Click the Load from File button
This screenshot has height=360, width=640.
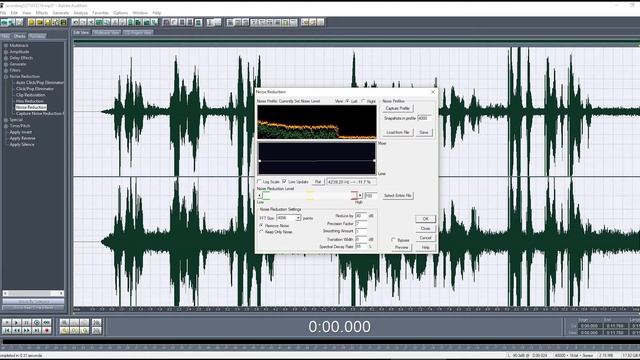point(398,132)
